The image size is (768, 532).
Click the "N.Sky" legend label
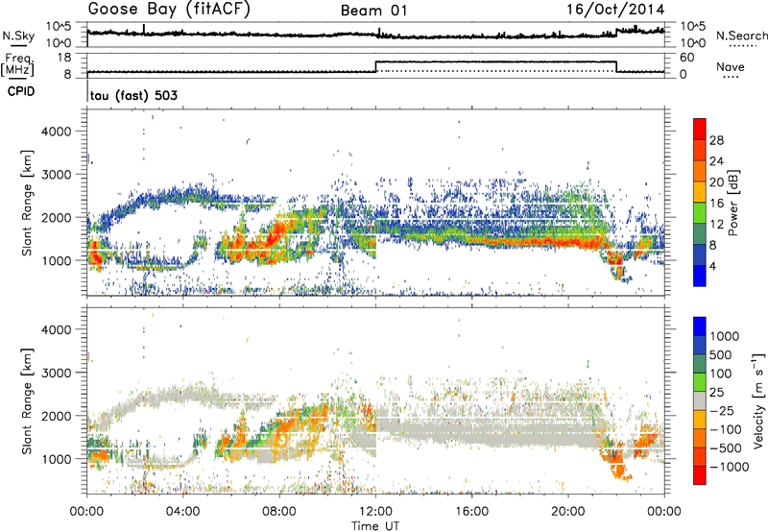point(18,36)
